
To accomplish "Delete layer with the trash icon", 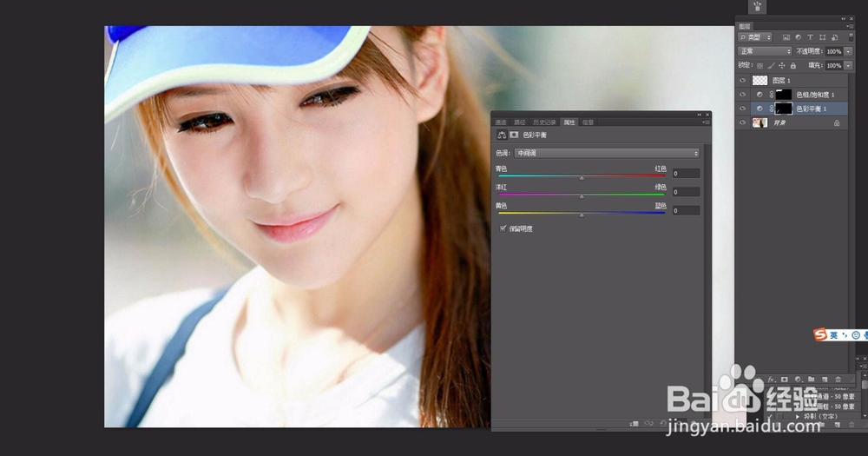I will pos(838,380).
